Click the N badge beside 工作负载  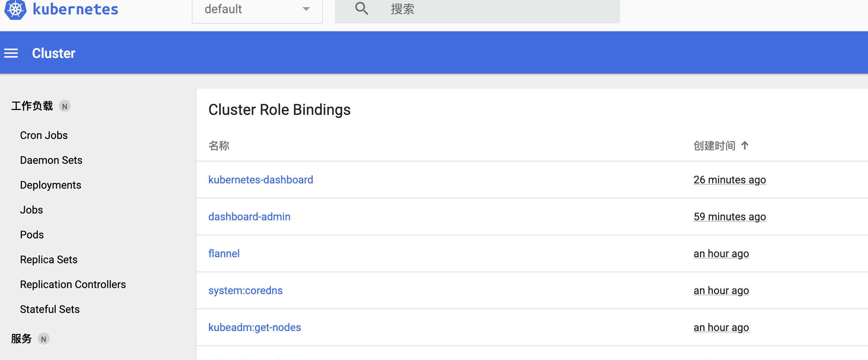coord(65,106)
